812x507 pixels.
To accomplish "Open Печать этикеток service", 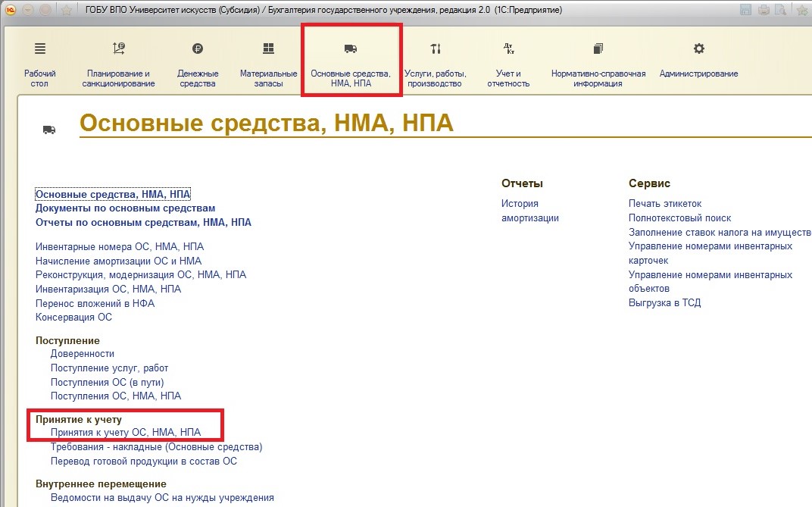I will [x=665, y=203].
